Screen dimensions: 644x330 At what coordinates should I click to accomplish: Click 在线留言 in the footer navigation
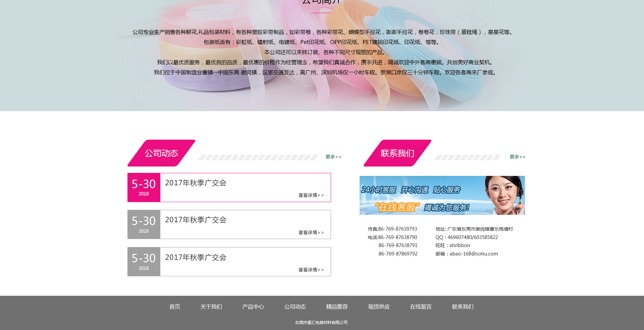421,307
